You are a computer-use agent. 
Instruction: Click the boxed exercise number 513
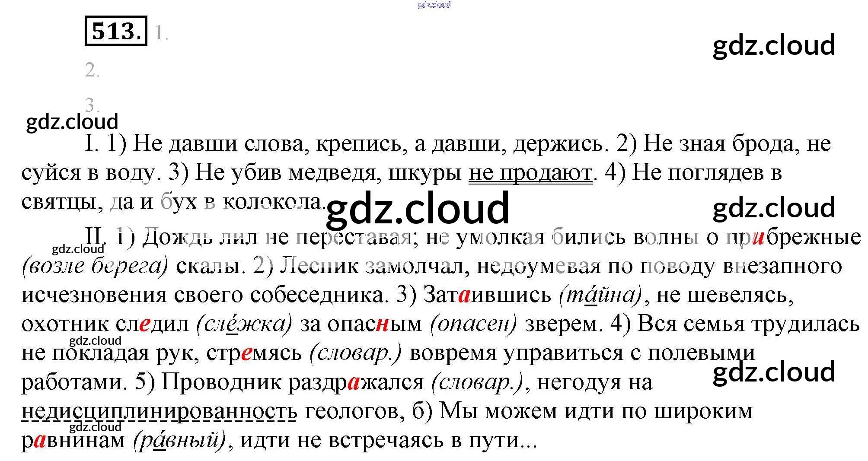116,31
